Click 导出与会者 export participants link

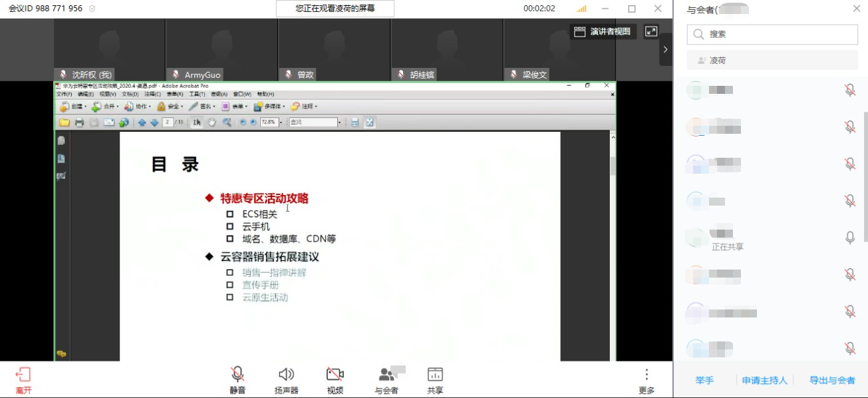pyautogui.click(x=832, y=380)
